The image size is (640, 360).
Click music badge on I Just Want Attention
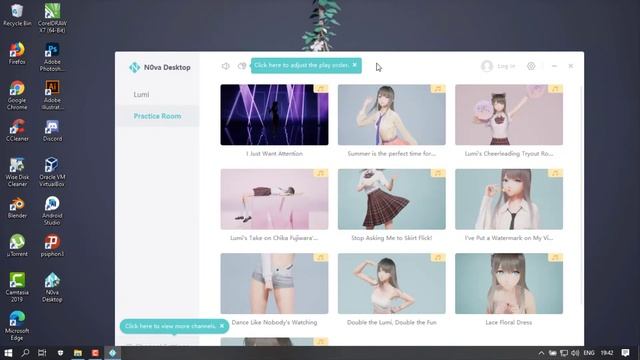coord(321,89)
